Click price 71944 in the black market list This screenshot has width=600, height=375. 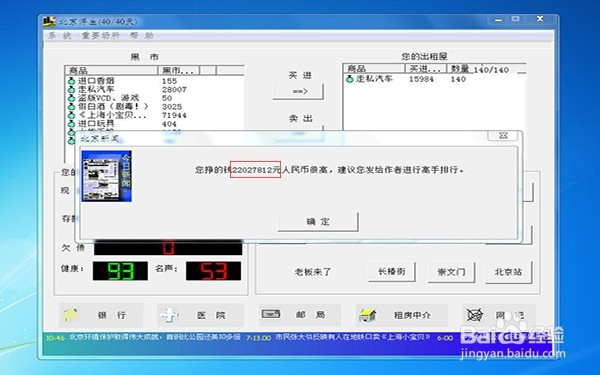pyautogui.click(x=174, y=116)
